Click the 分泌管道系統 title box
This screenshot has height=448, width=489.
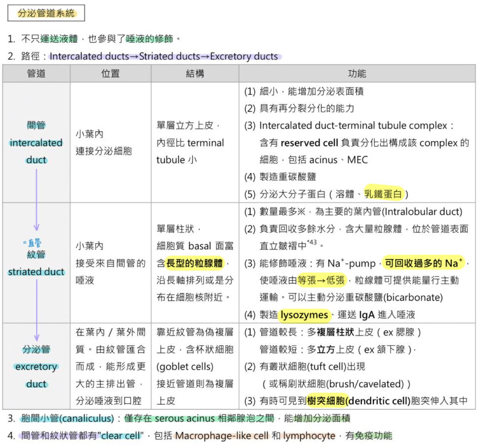[x=46, y=13]
